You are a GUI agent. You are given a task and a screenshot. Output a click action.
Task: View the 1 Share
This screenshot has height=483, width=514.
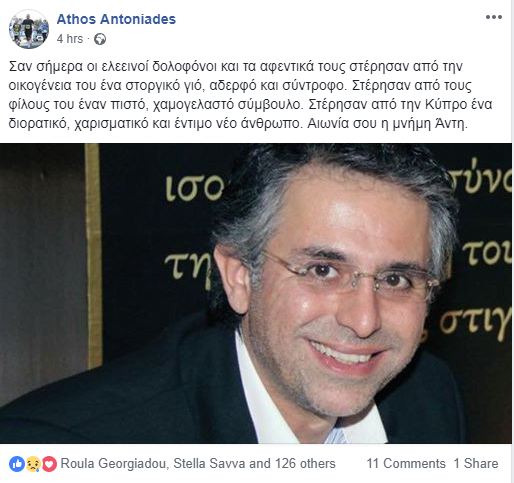(x=476, y=464)
